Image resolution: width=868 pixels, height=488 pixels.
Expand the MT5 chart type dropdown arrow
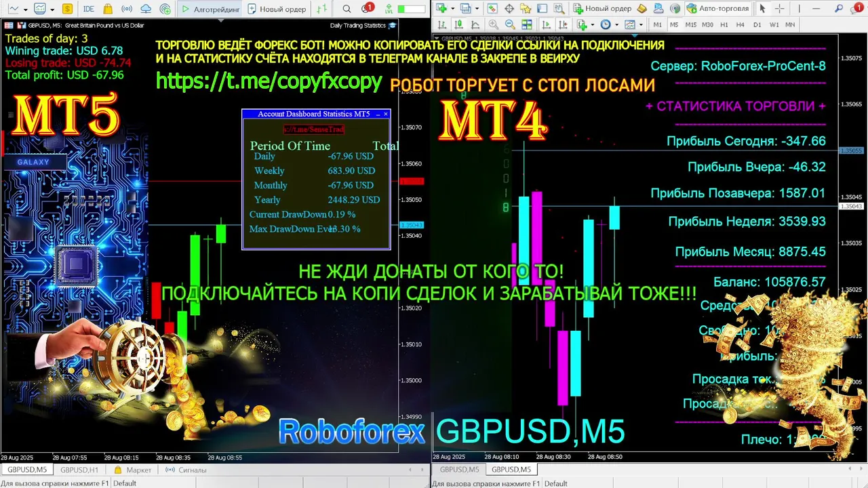tap(26, 9)
